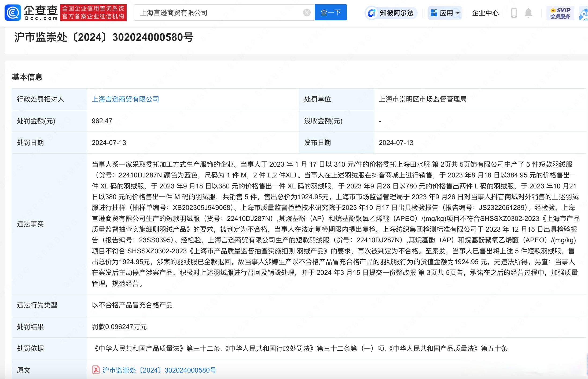The width and height of the screenshot is (588, 379).
Task: Click the 企查查 logo icon
Action: pos(12,12)
